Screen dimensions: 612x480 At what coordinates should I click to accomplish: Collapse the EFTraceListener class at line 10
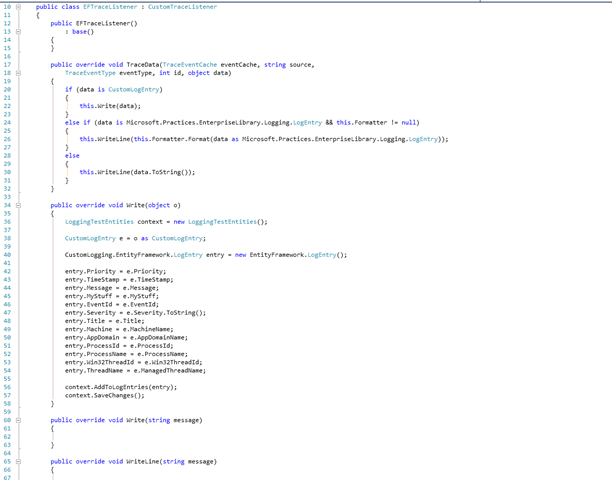18,7
